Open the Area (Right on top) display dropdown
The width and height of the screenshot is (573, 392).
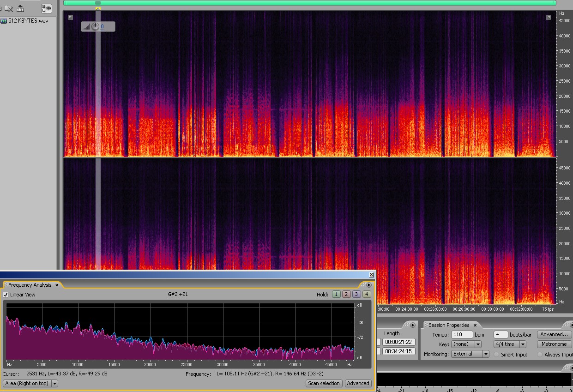[30, 383]
